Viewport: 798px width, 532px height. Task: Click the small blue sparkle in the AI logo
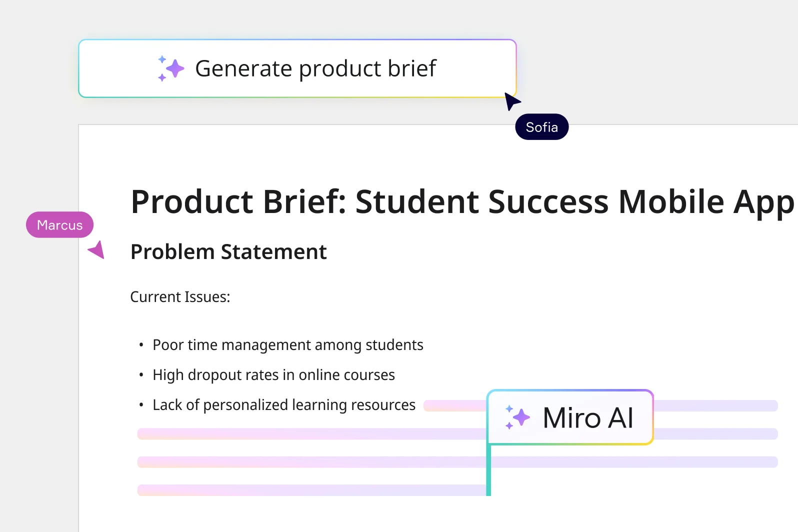161,59
